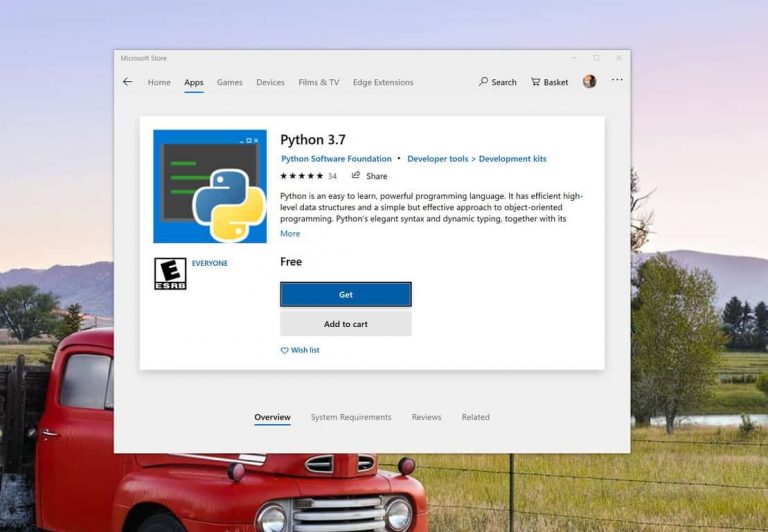Image resolution: width=768 pixels, height=532 pixels.
Task: Add Python to Wish list
Action: click(x=300, y=350)
